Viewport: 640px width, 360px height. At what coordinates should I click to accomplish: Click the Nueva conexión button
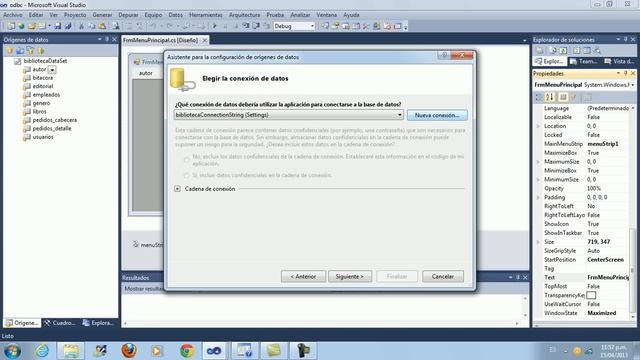click(437, 115)
